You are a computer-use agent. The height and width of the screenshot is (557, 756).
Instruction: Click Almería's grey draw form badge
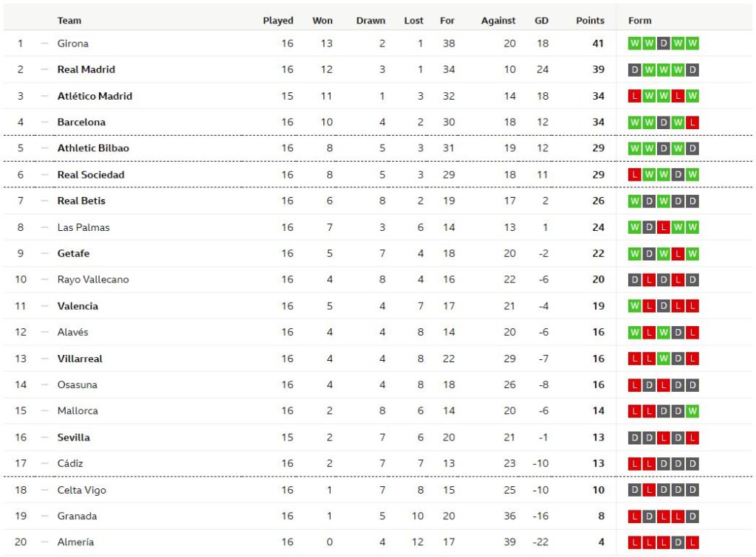click(678, 542)
